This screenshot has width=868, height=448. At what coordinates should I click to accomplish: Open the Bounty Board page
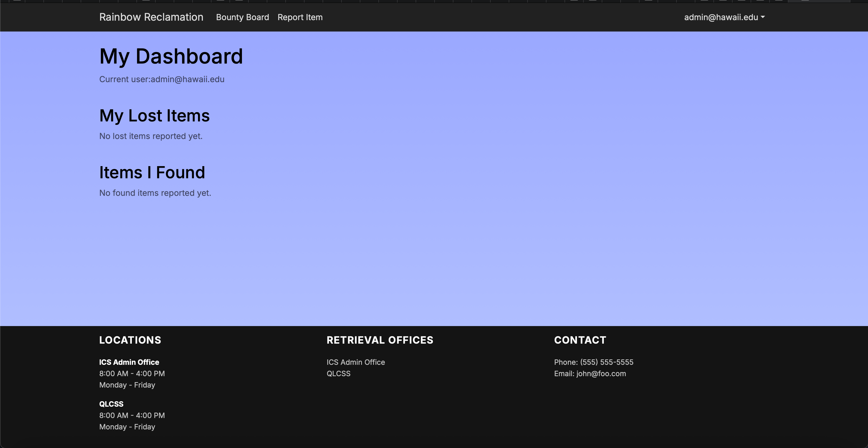coord(242,17)
